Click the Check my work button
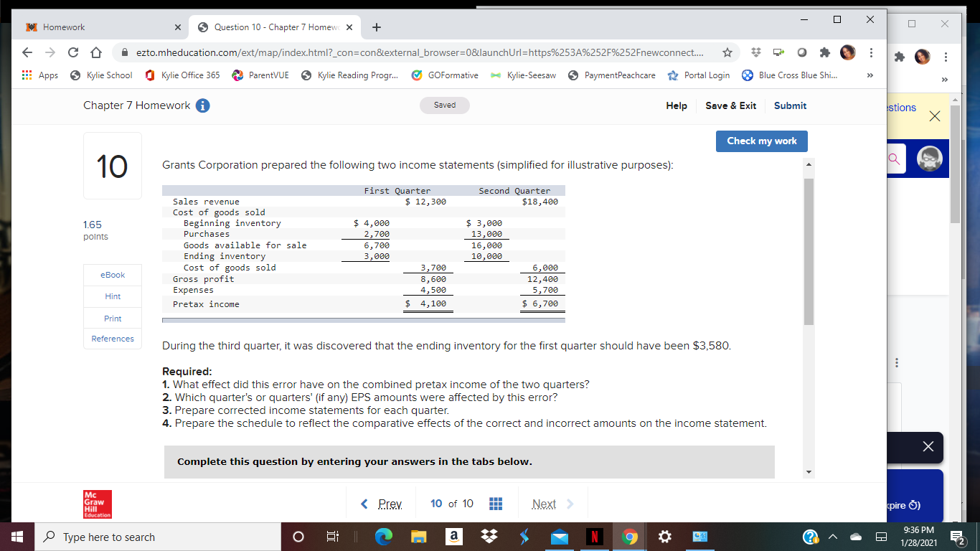 pyautogui.click(x=761, y=141)
